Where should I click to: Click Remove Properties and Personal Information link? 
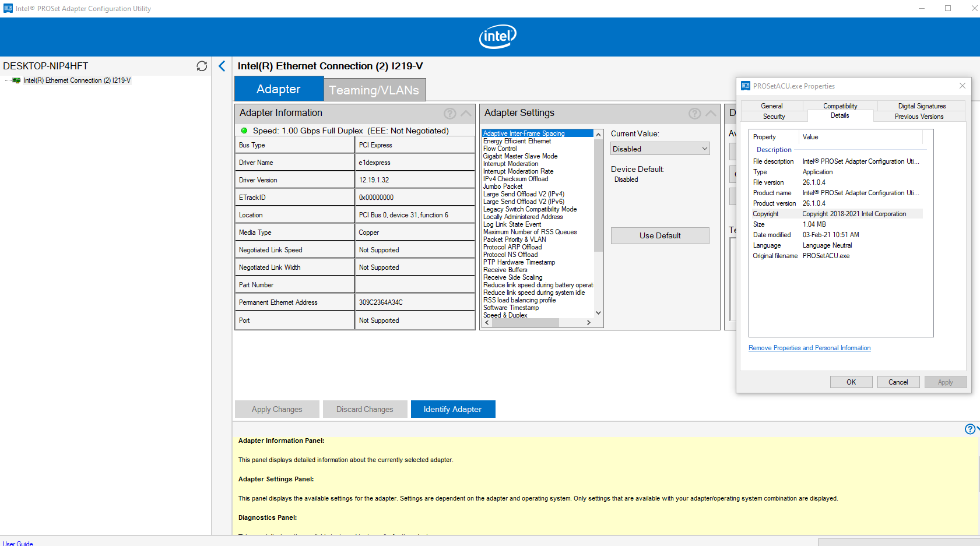click(x=809, y=348)
